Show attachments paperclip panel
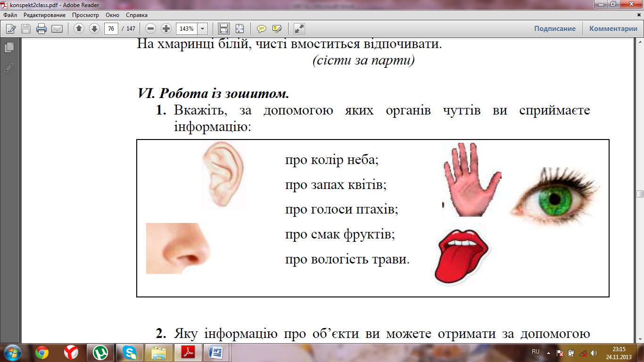 (9, 67)
